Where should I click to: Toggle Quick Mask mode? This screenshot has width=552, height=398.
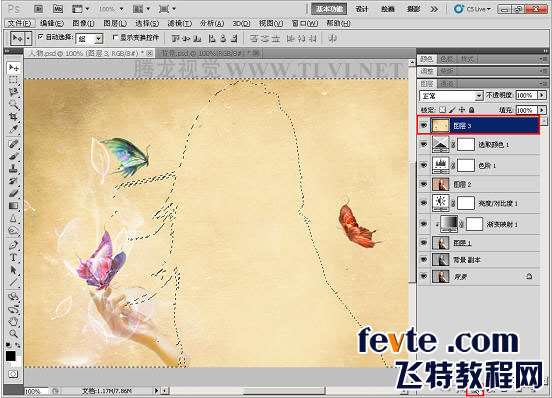pyautogui.click(x=13, y=374)
